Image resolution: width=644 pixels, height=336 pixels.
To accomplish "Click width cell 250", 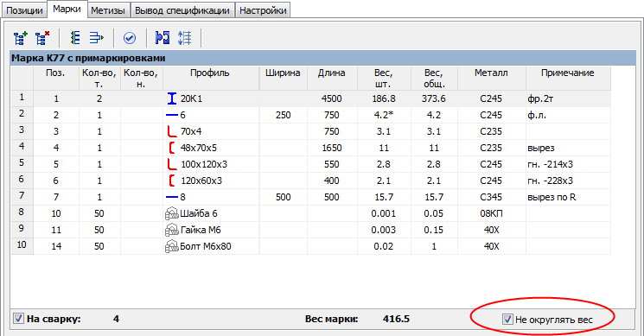I will click(283, 115).
